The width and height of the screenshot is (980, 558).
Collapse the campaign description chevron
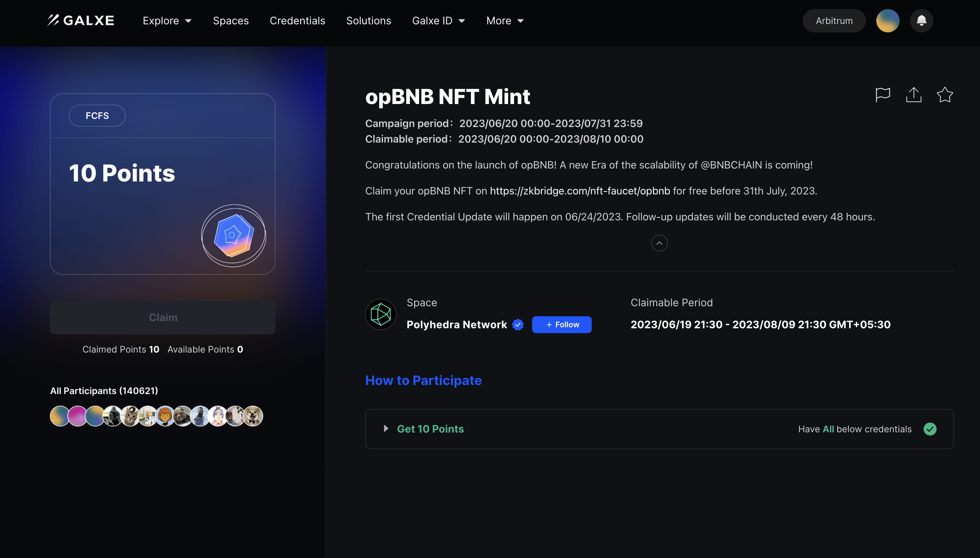[659, 243]
